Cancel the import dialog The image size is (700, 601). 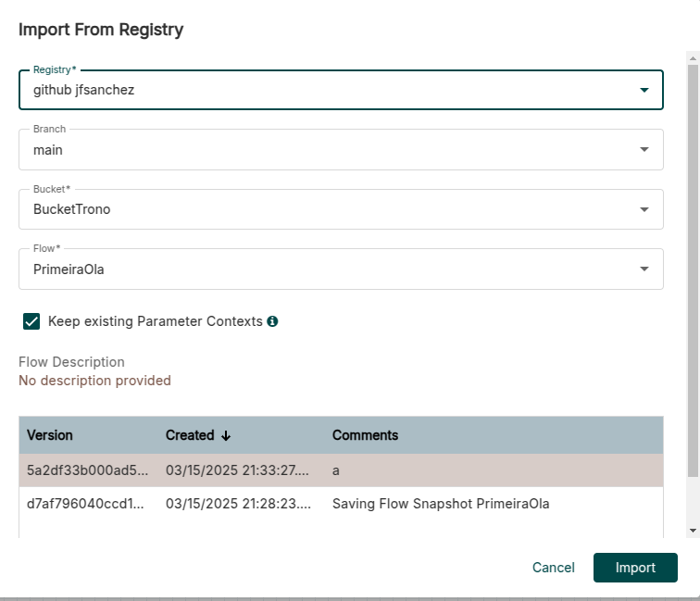point(554,568)
